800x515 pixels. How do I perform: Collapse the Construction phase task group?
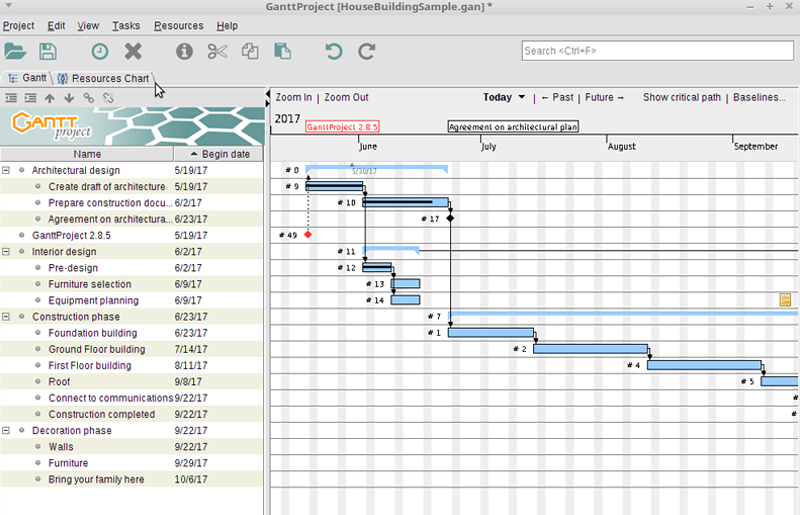[x=6, y=316]
